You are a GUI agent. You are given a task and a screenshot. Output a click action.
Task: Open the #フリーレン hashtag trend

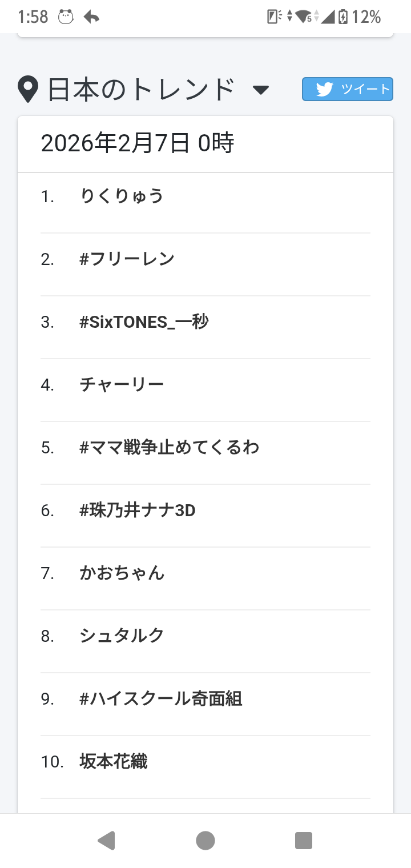tap(127, 259)
